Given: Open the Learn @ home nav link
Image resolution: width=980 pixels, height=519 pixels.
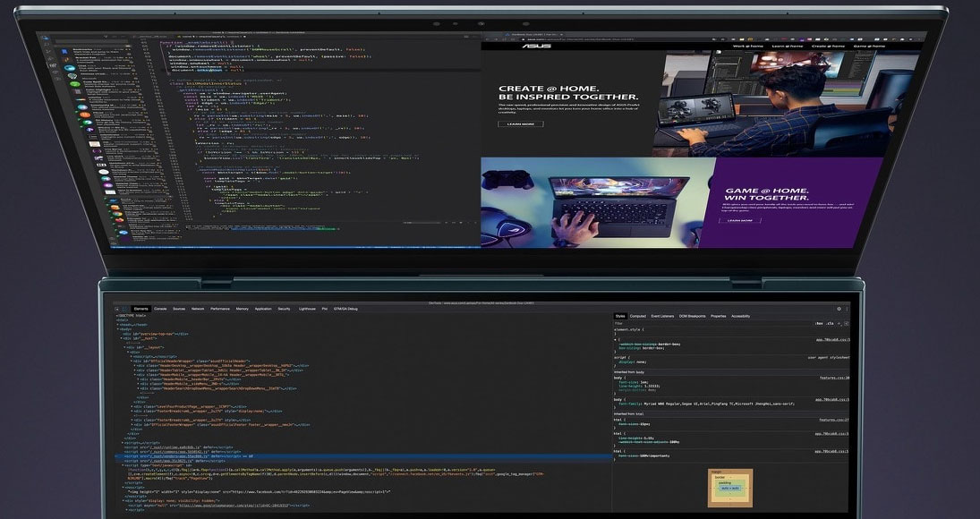Looking at the screenshot, I should pos(787,47).
